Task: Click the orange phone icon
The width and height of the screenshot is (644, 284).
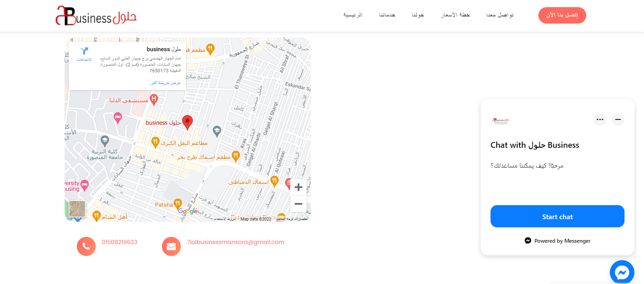Action: 86,246
